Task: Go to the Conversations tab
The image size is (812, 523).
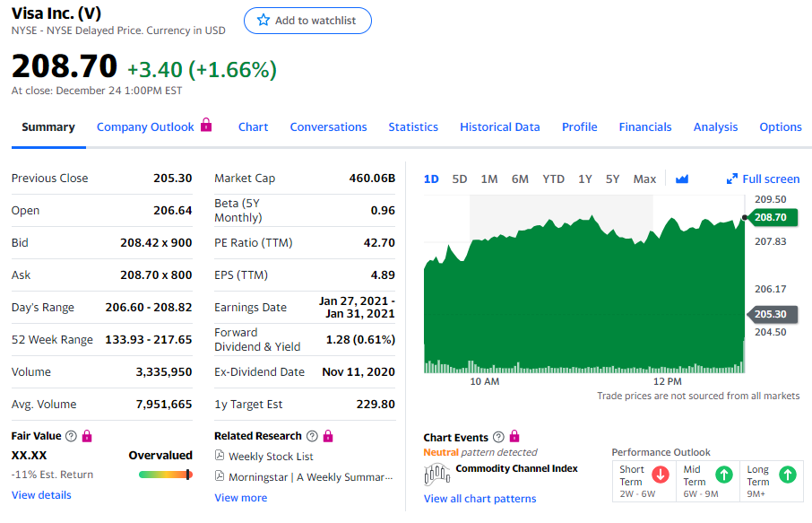Action: [328, 127]
